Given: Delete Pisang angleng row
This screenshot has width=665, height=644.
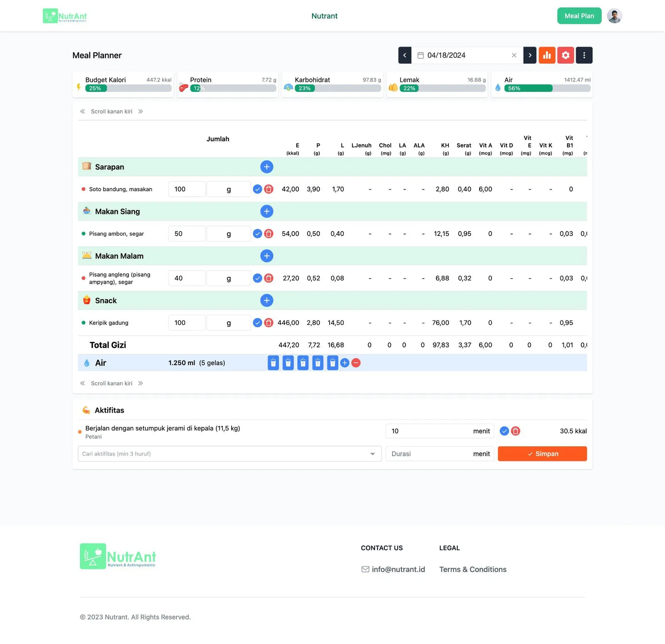Looking at the screenshot, I should 269,278.
